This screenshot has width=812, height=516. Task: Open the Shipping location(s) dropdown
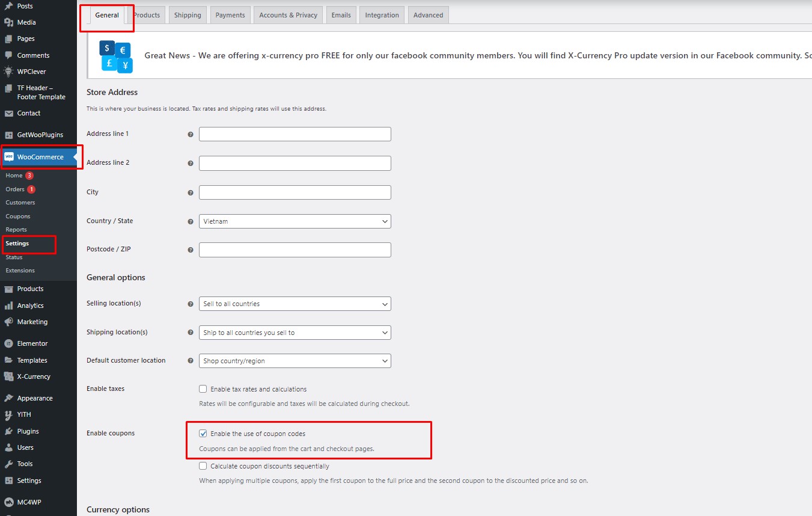tap(295, 333)
